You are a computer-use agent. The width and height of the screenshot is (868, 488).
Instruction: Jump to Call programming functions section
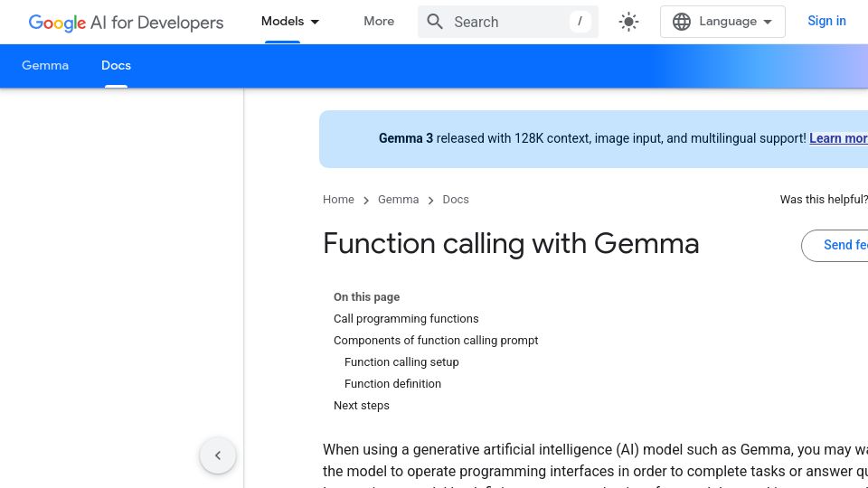(x=406, y=319)
